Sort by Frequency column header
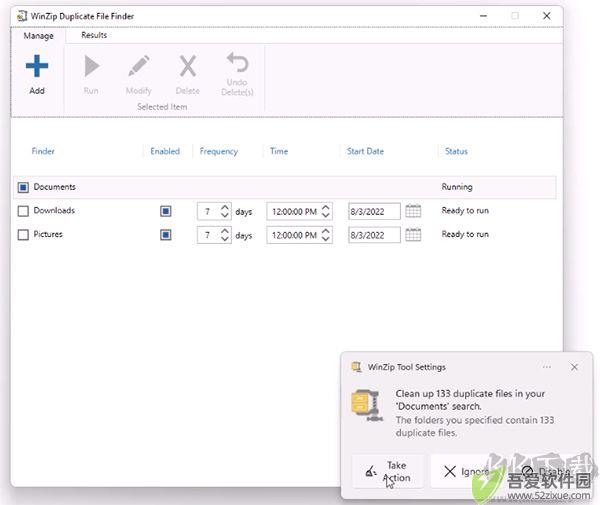Screen dimensions: 600x505 pyautogui.click(x=218, y=152)
